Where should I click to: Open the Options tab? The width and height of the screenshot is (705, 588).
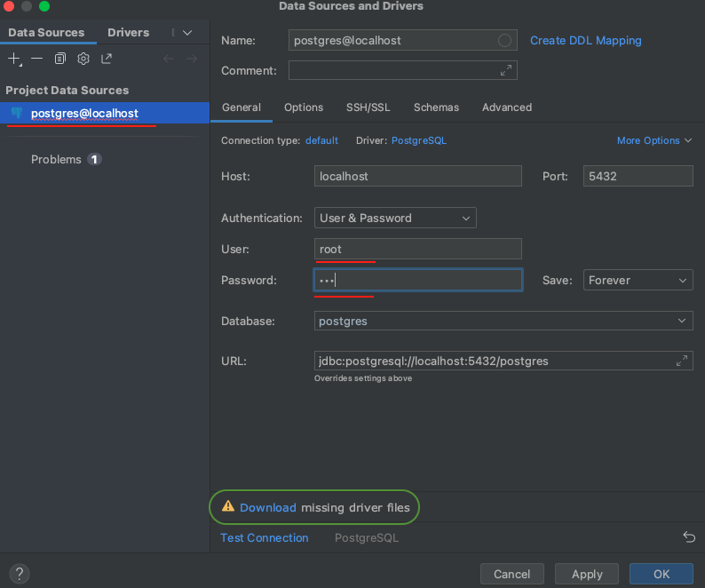304,107
